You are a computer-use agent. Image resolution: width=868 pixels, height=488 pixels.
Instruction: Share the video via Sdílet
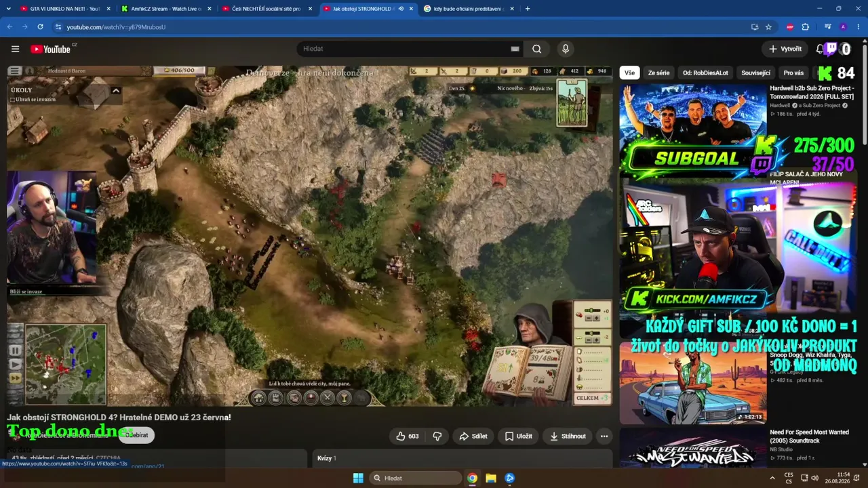(473, 436)
